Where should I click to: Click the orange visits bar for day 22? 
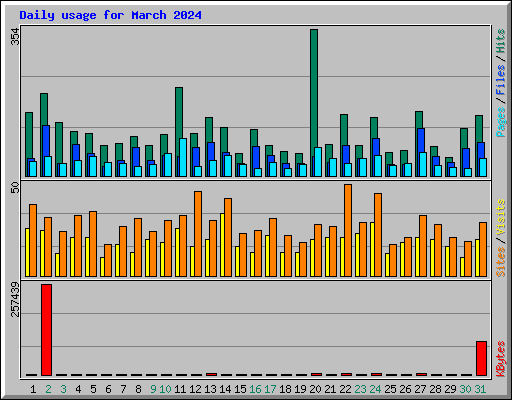(348, 230)
